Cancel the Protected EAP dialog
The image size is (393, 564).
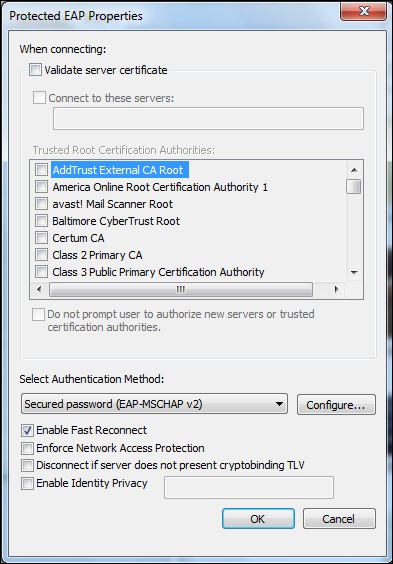coord(339,519)
